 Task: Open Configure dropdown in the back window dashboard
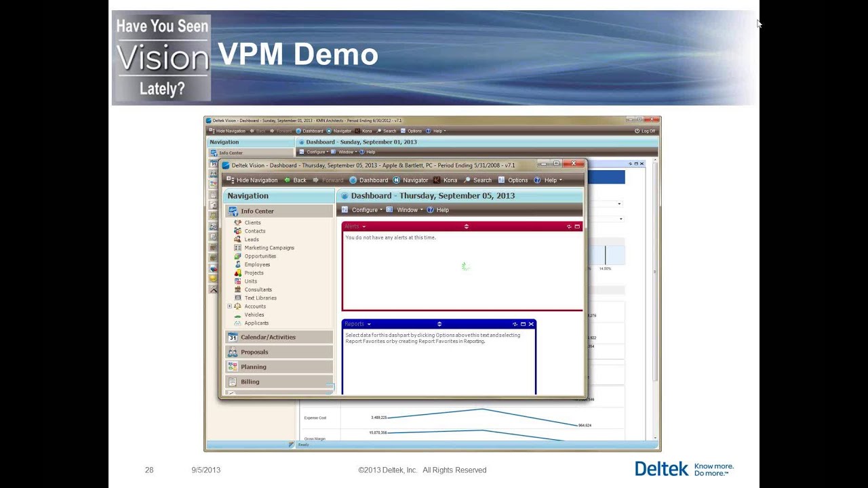coord(314,152)
